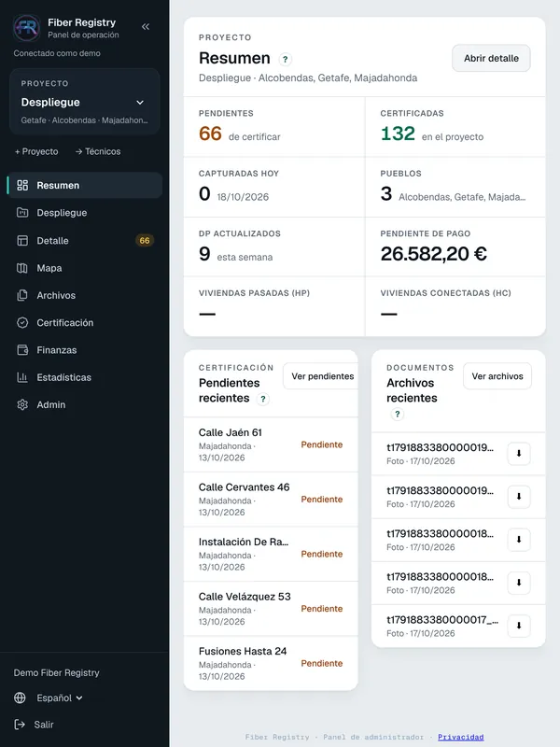Click the help icon next to Resumen
The height and width of the screenshot is (747, 560).
pyautogui.click(x=286, y=59)
